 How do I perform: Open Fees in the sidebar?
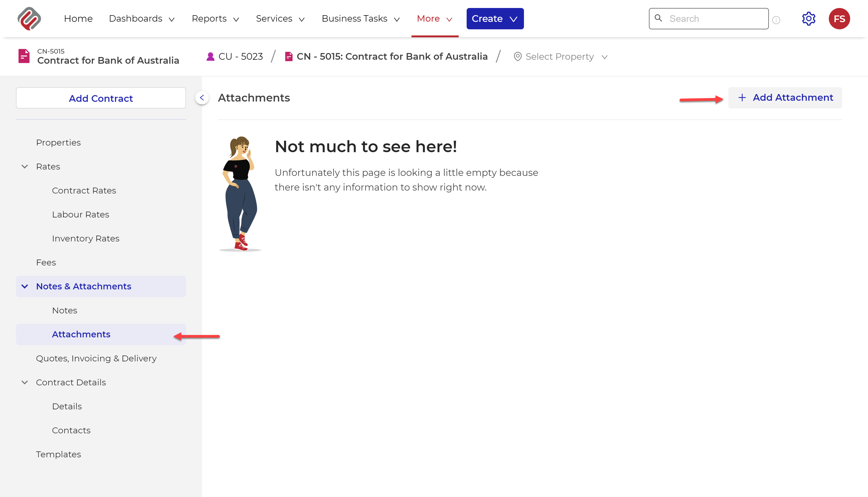coord(46,262)
